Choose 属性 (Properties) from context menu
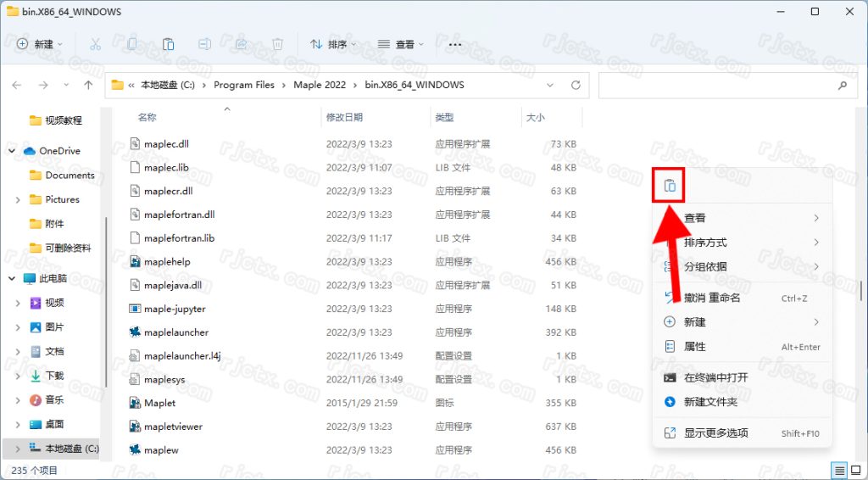The height and width of the screenshot is (480, 868). (694, 347)
